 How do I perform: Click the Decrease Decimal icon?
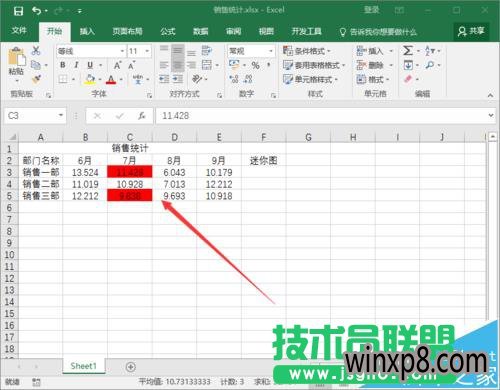[x=248, y=79]
